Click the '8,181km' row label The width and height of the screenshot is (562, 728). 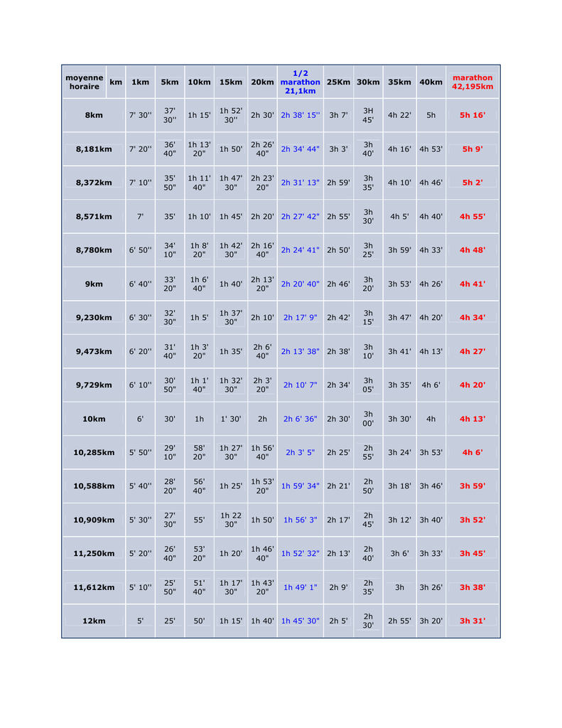tap(94, 149)
